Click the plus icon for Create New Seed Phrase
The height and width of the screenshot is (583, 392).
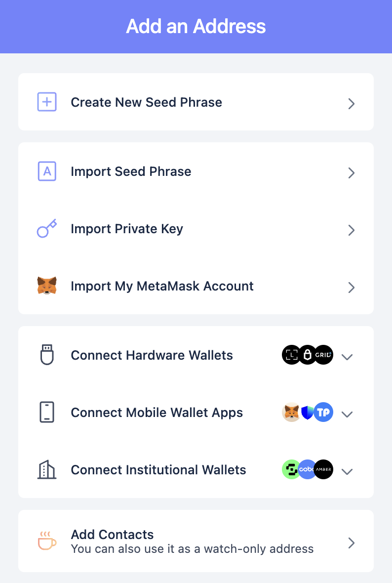(47, 102)
